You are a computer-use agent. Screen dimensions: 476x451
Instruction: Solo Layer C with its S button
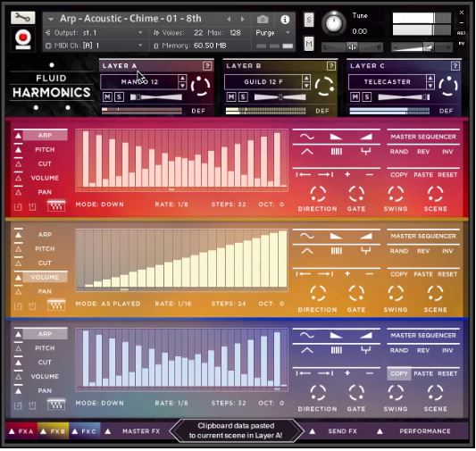coord(367,96)
